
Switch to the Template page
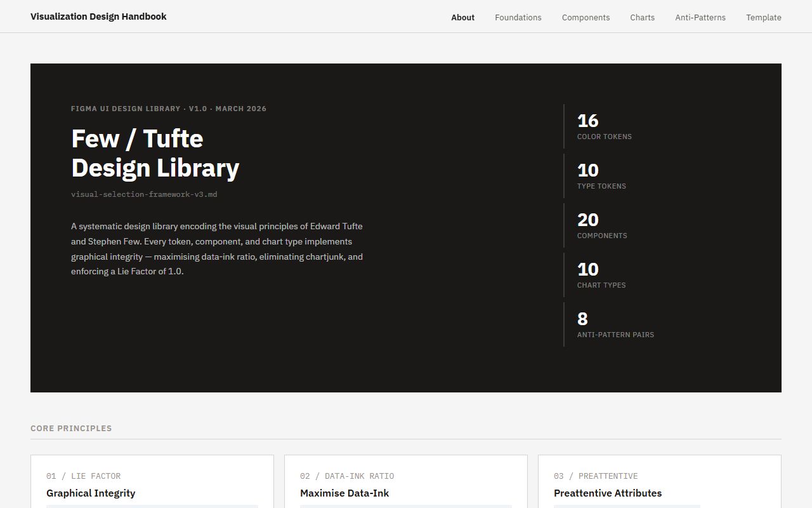(764, 17)
